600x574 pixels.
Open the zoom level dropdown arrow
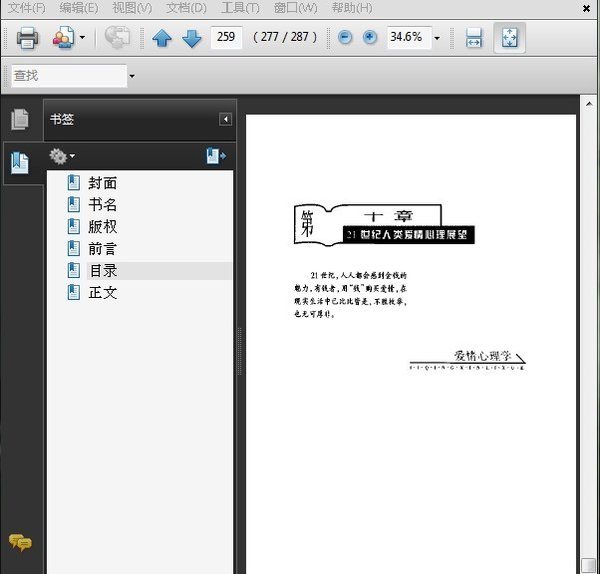click(x=437, y=38)
